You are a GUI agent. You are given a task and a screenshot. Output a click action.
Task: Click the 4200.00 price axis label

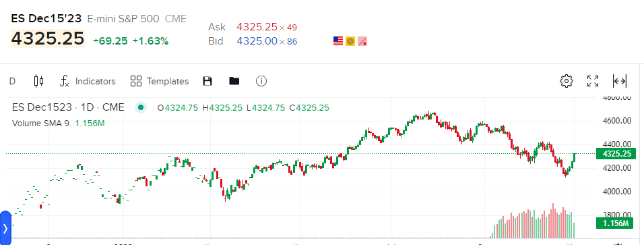pos(617,168)
